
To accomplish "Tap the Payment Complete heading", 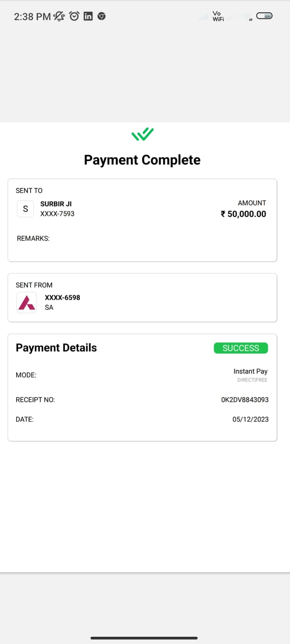I will (x=142, y=160).
